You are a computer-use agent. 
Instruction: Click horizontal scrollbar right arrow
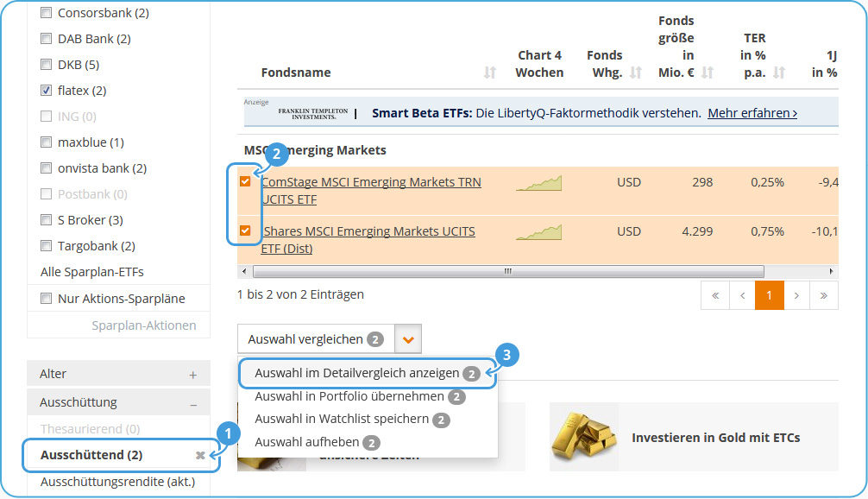(x=831, y=271)
